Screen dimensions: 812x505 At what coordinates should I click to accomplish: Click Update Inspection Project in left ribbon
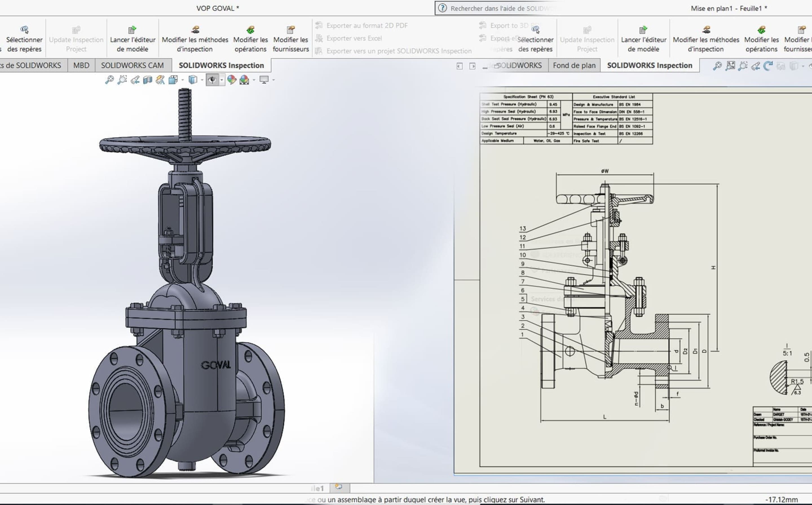point(76,39)
